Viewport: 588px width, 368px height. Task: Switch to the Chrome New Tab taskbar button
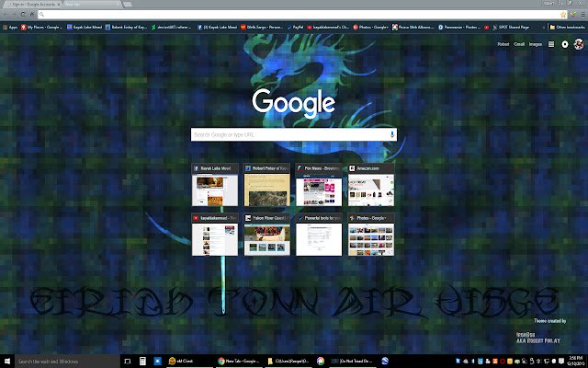click(x=240, y=362)
